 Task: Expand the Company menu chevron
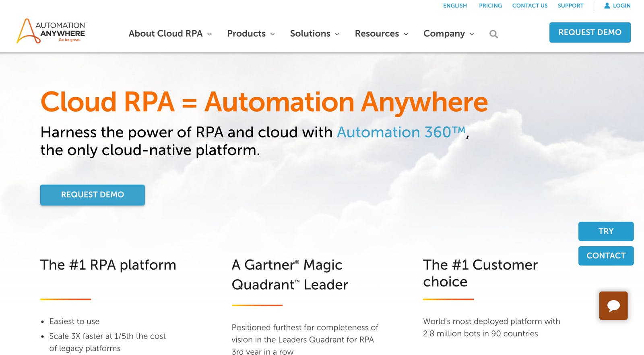pyautogui.click(x=472, y=34)
